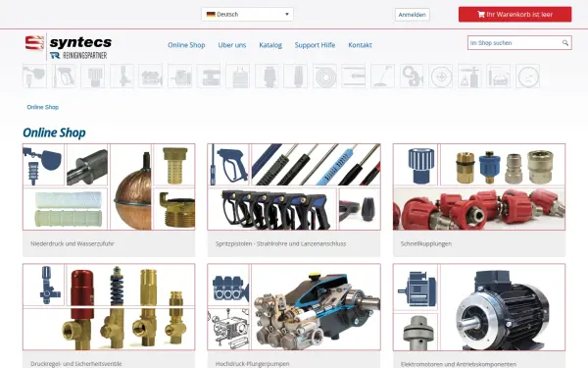Open the circular crosshair target category icon
This screenshot has width=588, height=368.
(x=441, y=76)
